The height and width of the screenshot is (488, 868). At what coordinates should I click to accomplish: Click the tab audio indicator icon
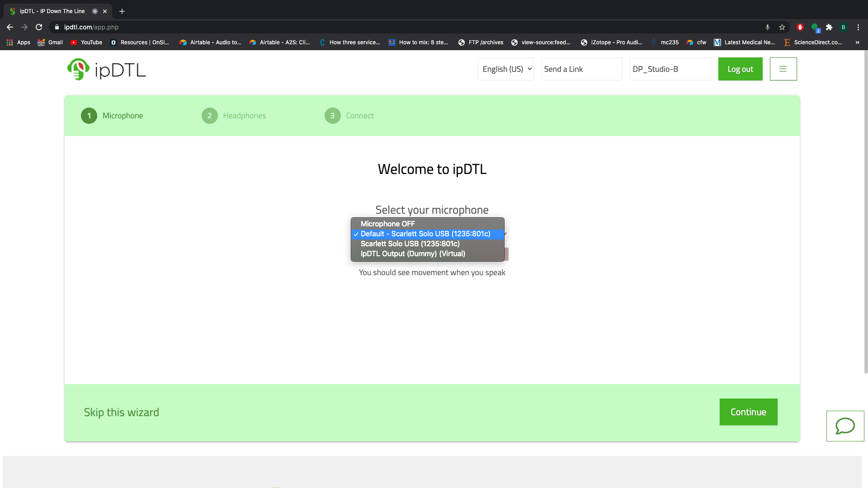click(95, 11)
